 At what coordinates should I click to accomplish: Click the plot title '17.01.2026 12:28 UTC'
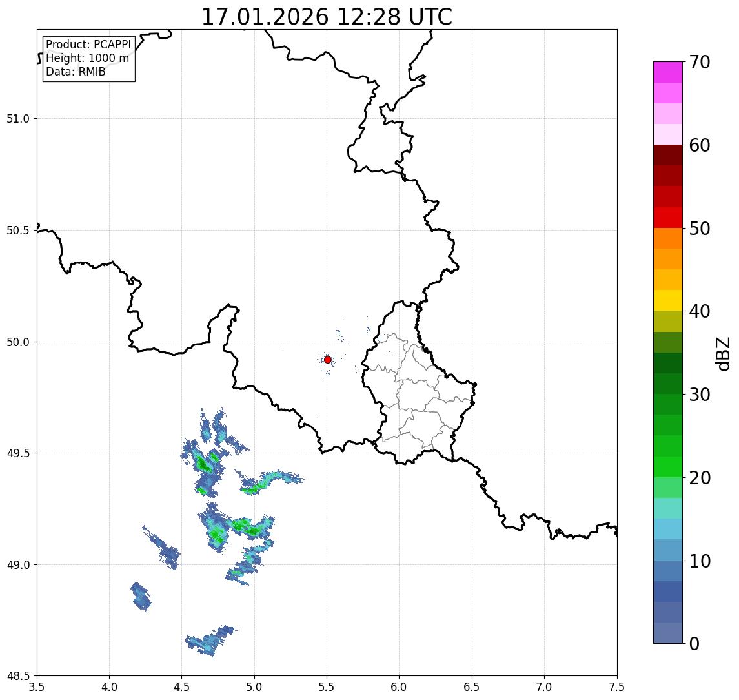pos(327,17)
